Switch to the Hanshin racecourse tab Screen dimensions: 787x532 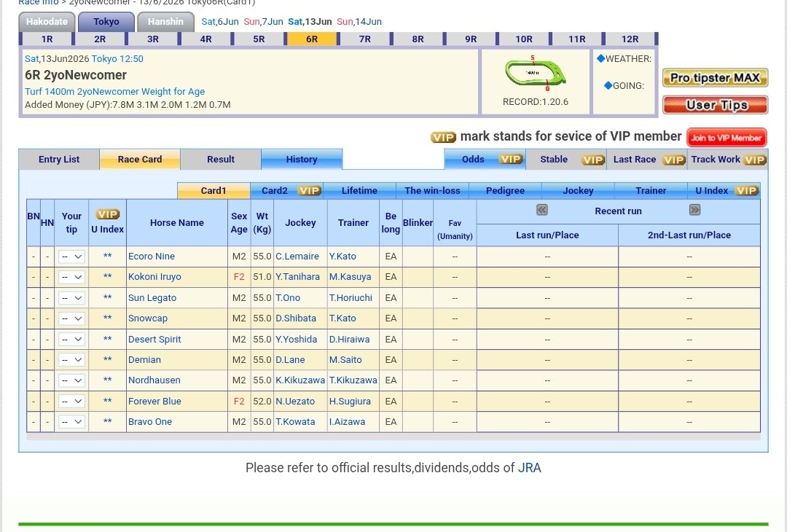[165, 22]
